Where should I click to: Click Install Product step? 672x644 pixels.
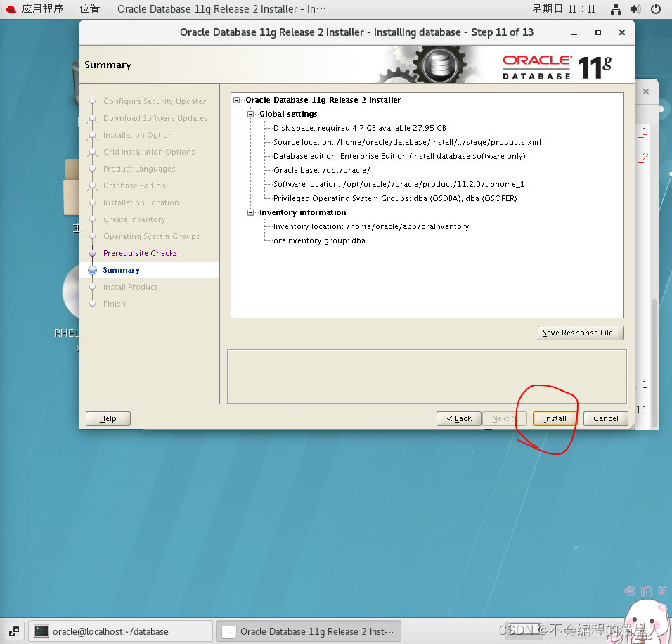coord(130,287)
